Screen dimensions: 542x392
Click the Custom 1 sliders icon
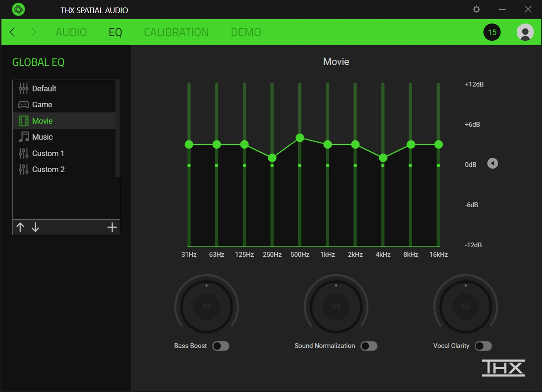tap(23, 153)
